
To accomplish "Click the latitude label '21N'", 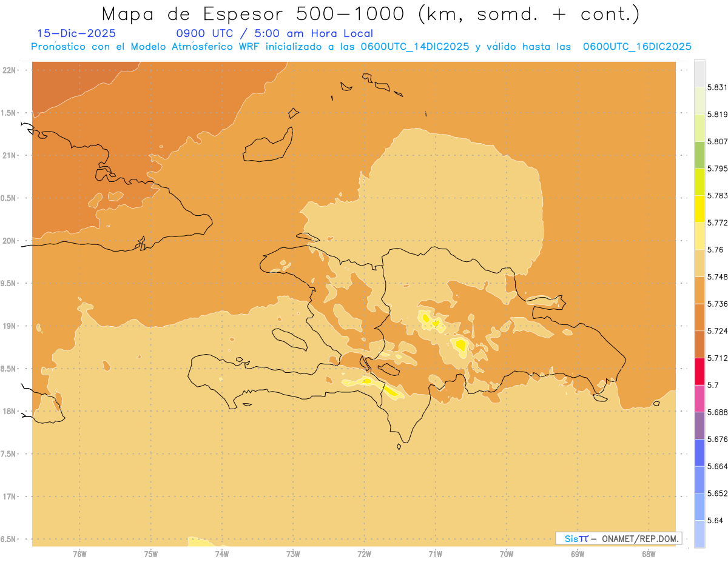I will (x=9, y=155).
